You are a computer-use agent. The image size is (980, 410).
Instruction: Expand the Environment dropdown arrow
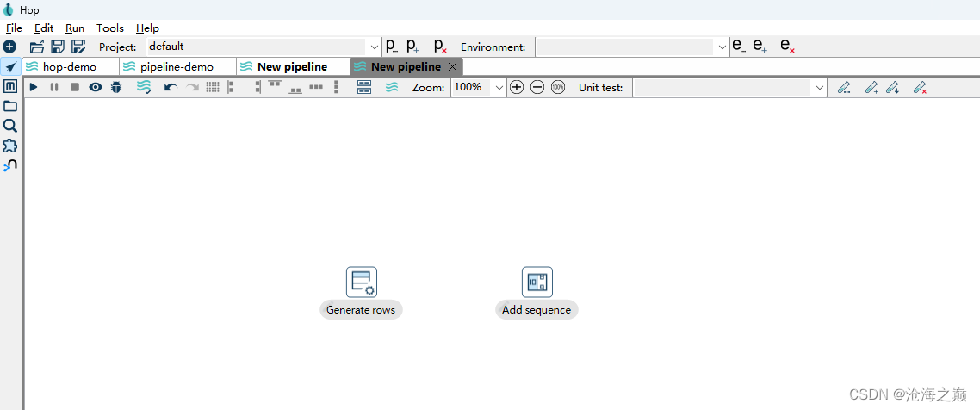[723, 47]
